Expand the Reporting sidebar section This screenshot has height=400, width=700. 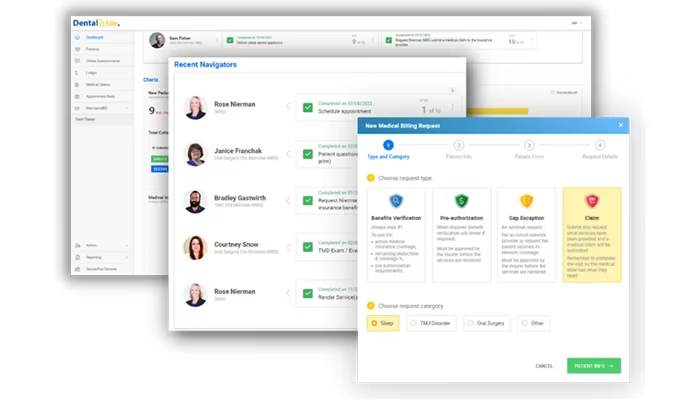(x=102, y=258)
